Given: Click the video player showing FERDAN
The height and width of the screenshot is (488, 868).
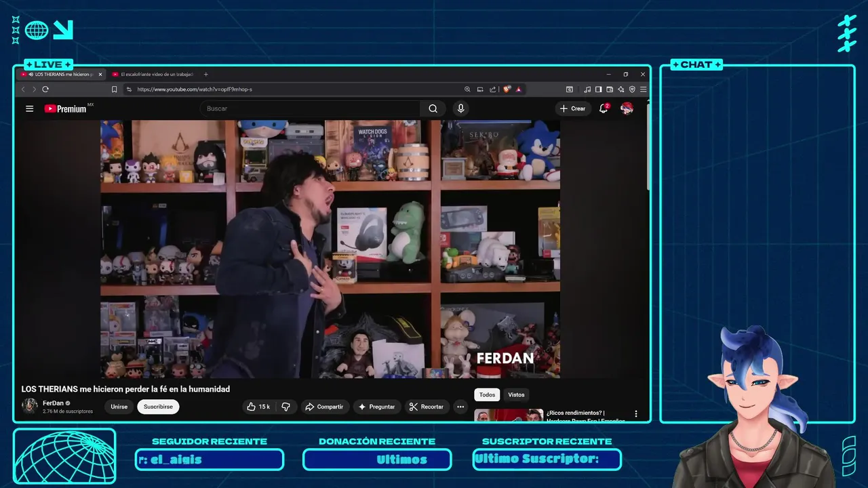Looking at the screenshot, I should [x=330, y=249].
